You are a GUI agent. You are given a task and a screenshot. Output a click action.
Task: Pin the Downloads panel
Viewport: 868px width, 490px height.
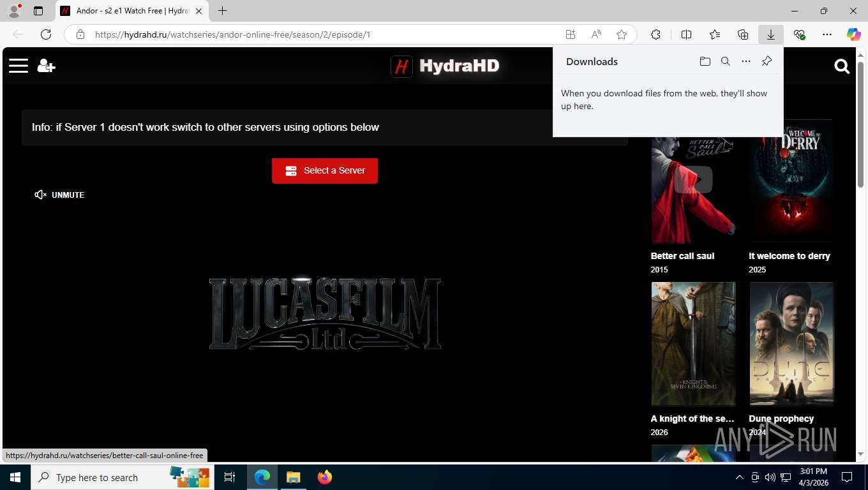click(x=767, y=61)
